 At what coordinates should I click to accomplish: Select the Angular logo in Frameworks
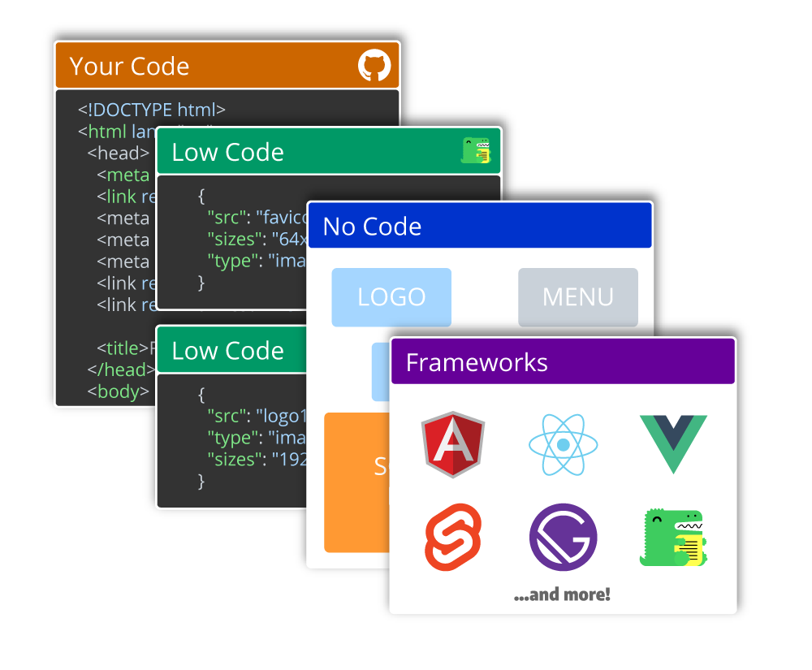click(x=452, y=444)
